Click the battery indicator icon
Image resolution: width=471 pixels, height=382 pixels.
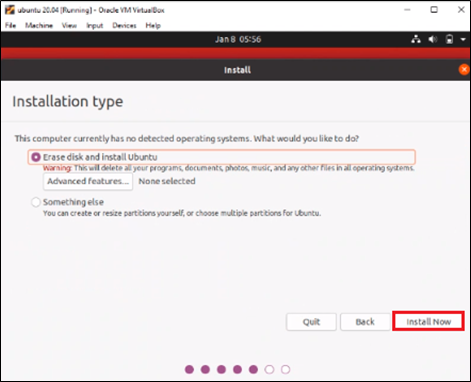click(449, 39)
